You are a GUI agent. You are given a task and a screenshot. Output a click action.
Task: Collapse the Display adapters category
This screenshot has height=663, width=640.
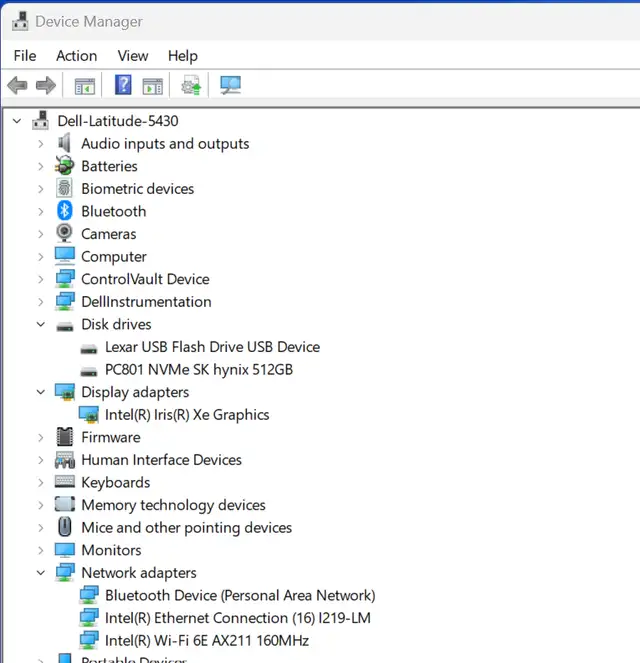[x=41, y=392]
